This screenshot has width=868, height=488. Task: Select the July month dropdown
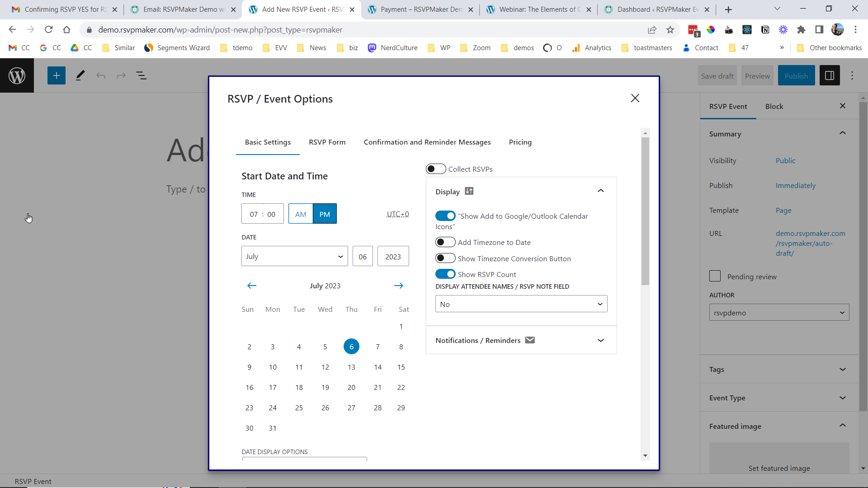292,256
